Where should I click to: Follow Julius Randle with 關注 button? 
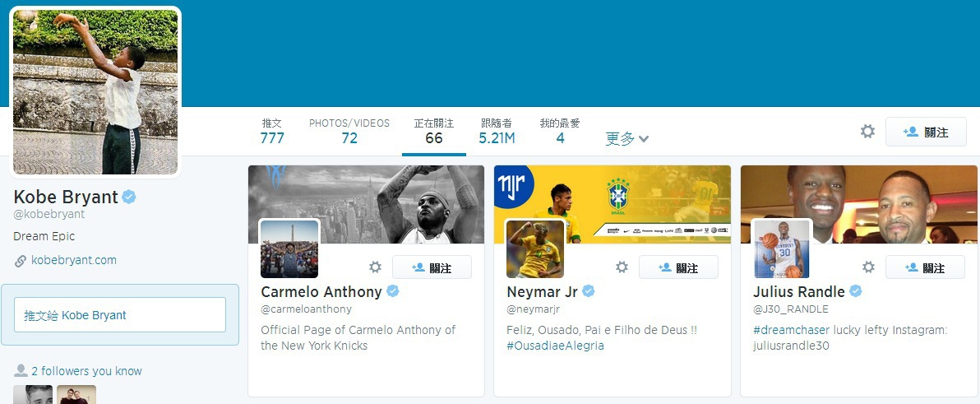pos(925,267)
